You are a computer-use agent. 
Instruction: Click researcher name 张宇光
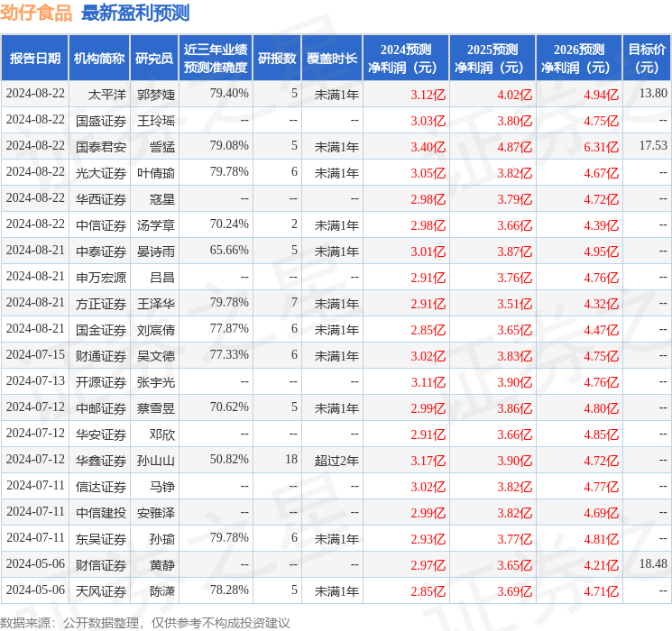click(156, 381)
